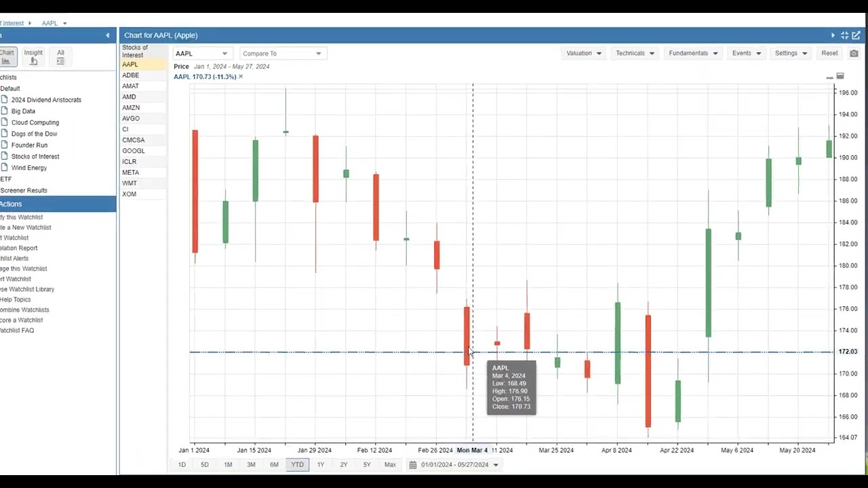Open the Compare To dropdown

pyautogui.click(x=282, y=54)
